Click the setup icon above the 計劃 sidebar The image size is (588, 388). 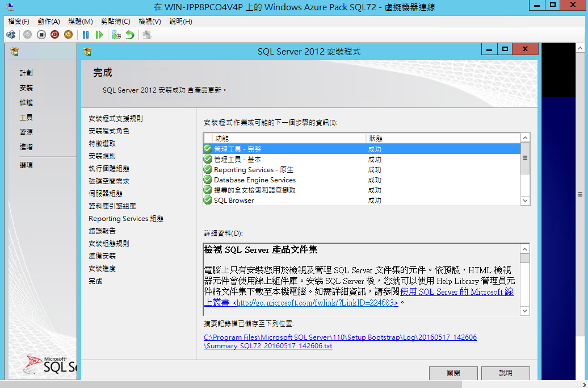point(15,51)
